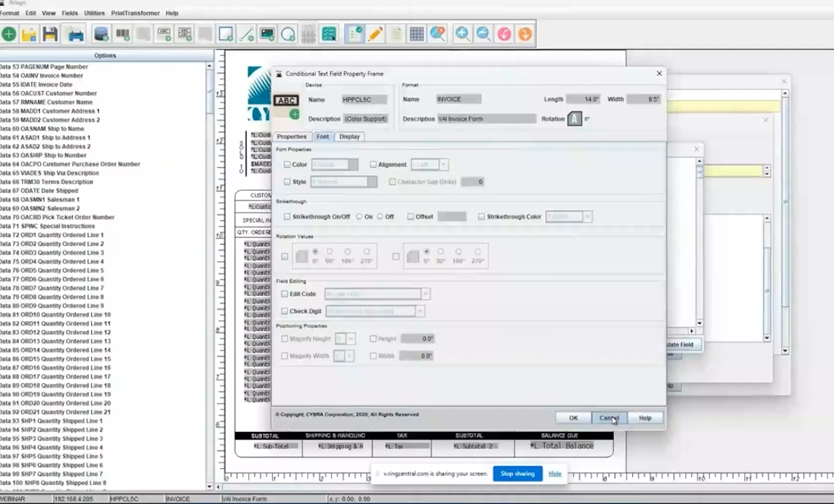
Task: Click the green plus New format icon
Action: [9, 34]
